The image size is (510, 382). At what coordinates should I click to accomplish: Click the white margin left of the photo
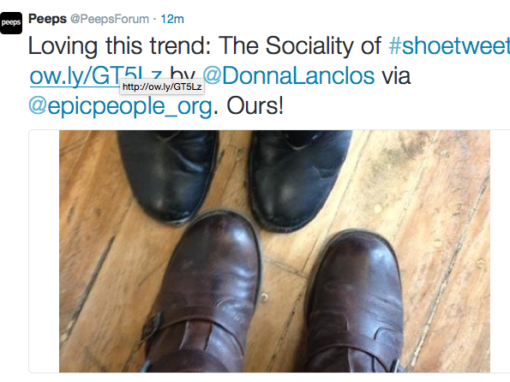[44, 251]
